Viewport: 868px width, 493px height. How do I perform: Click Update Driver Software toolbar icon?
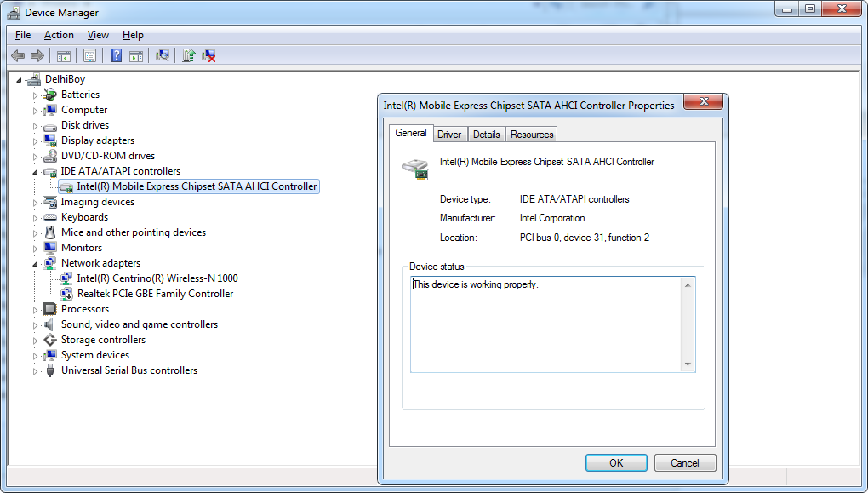pyautogui.click(x=189, y=55)
